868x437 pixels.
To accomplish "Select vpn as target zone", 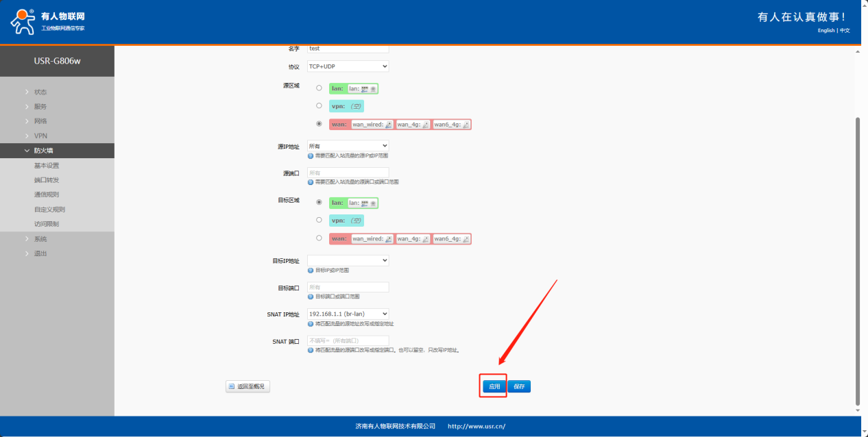I will [319, 220].
